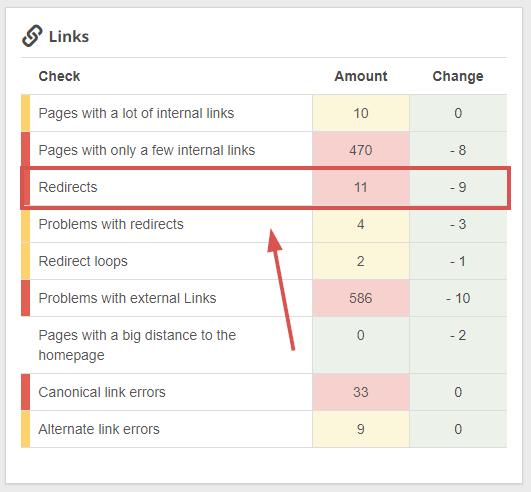Click amount 33 for Canonical link errors

point(361,392)
